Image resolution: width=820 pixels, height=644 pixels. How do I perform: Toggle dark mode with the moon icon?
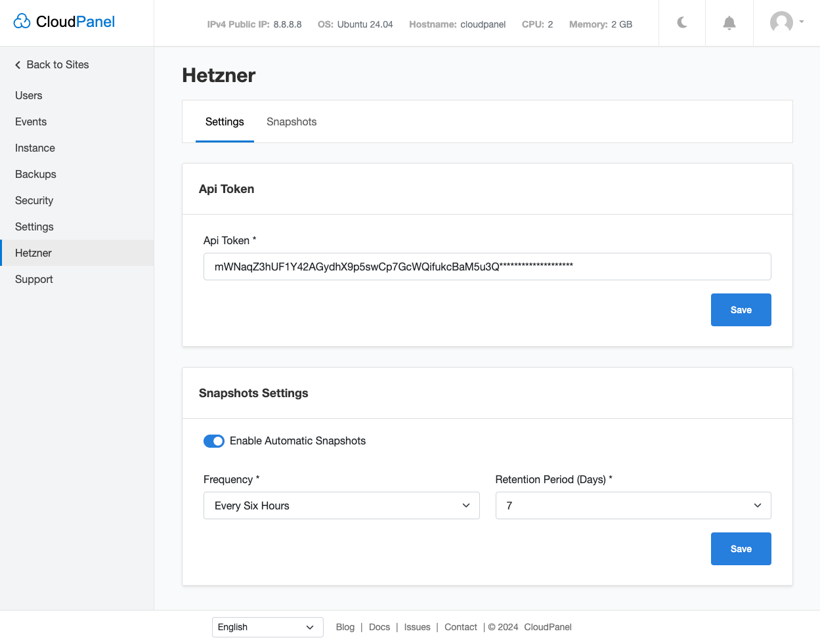coord(681,23)
